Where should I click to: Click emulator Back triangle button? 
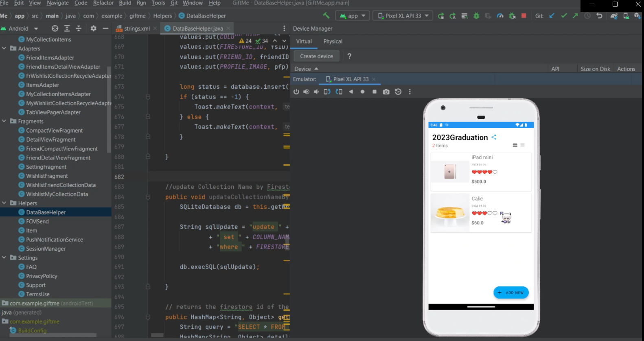point(351,92)
